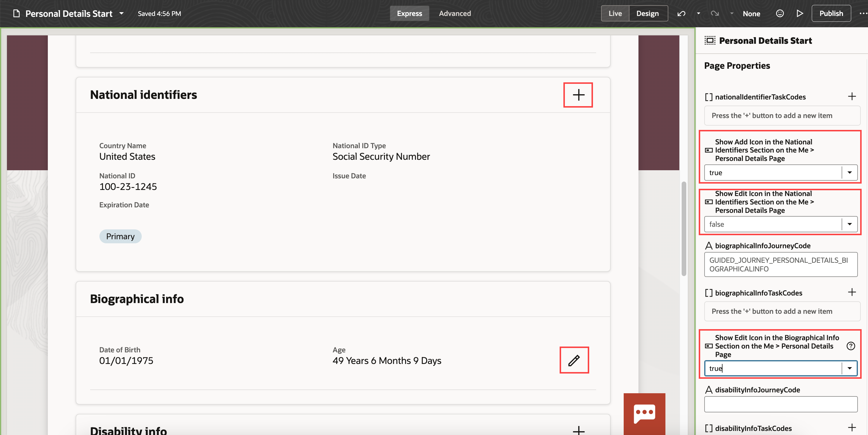Click the canvas vertical scrollbar
This screenshot has height=435, width=868.
684,229
